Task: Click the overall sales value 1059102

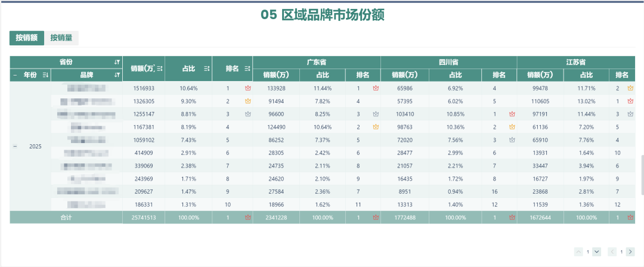Action: [x=144, y=140]
